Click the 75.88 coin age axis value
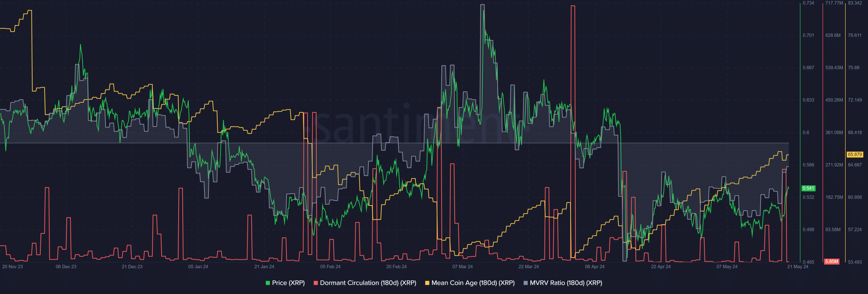This screenshot has height=294, width=868. [854, 68]
